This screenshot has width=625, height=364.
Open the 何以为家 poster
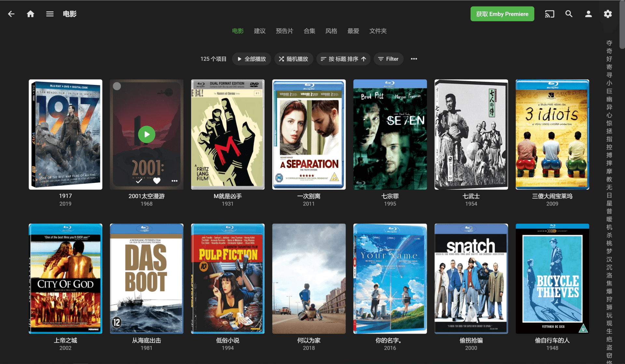[x=309, y=278]
